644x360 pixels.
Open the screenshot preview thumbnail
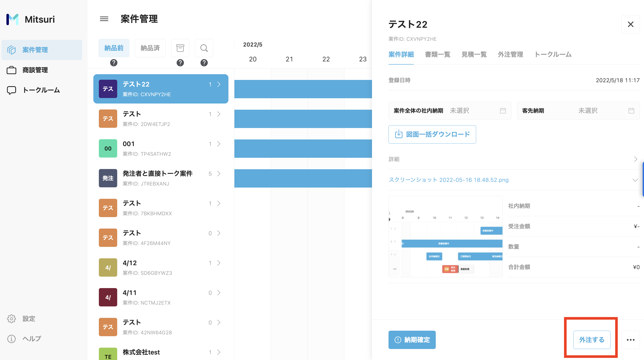pos(445,236)
